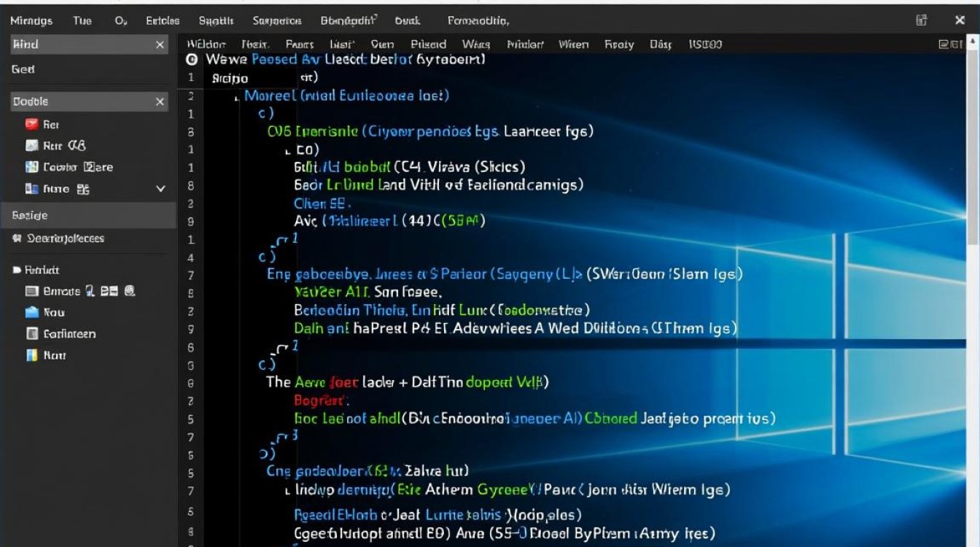This screenshot has height=547, width=980.
Task: Click the vertical scrollbar up arrow
Action: pos(973,42)
